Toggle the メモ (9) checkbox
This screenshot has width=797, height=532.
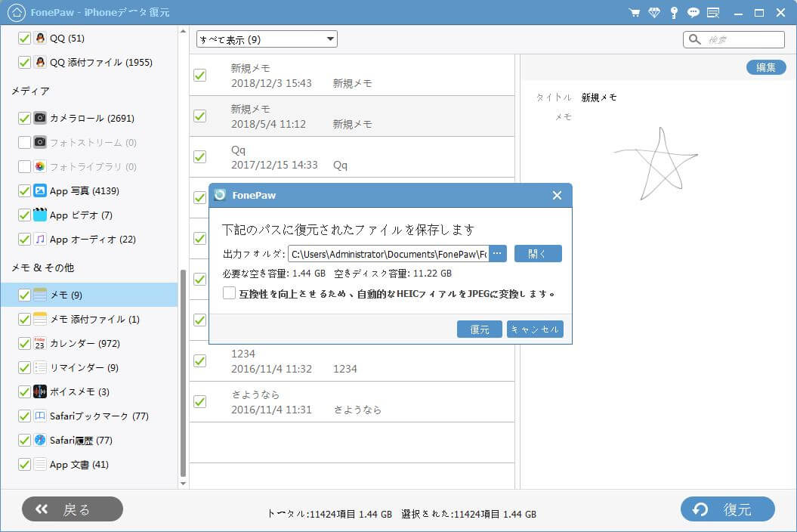pos(24,295)
